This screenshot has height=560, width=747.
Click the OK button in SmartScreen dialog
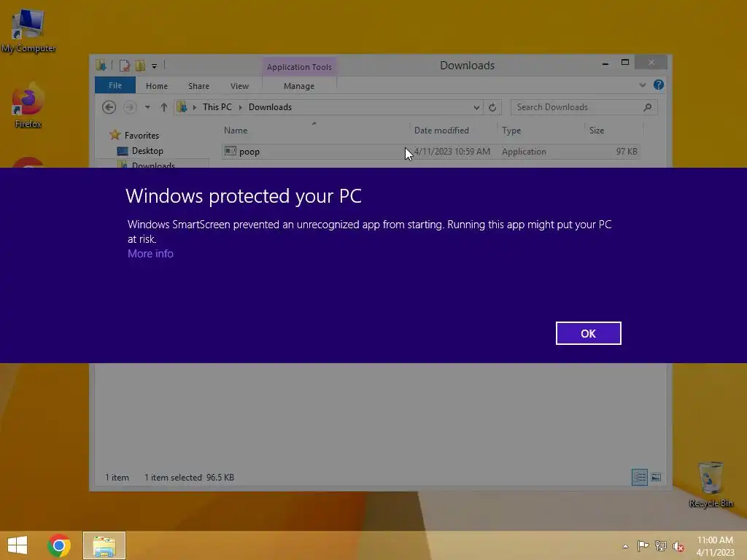point(589,333)
